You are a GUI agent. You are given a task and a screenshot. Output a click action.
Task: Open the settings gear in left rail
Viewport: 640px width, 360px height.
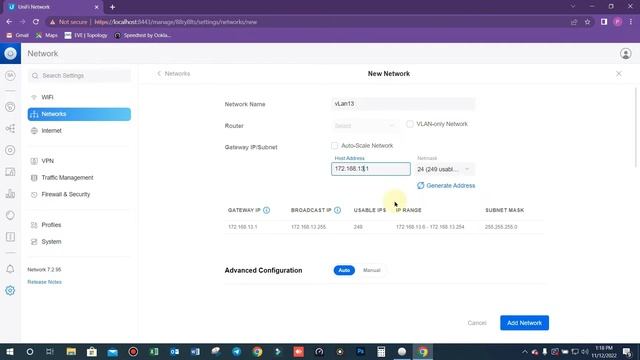[x=10, y=291]
